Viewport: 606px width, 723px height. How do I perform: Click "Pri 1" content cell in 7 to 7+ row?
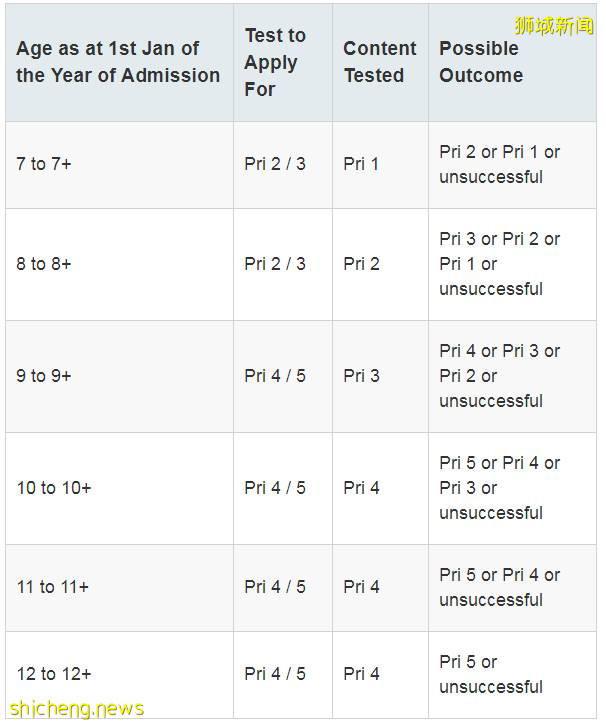[x=361, y=164]
